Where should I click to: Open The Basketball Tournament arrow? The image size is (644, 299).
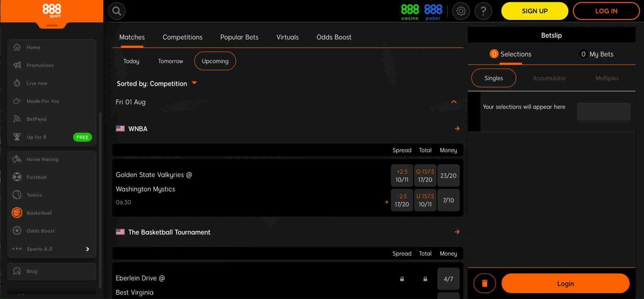(x=457, y=232)
